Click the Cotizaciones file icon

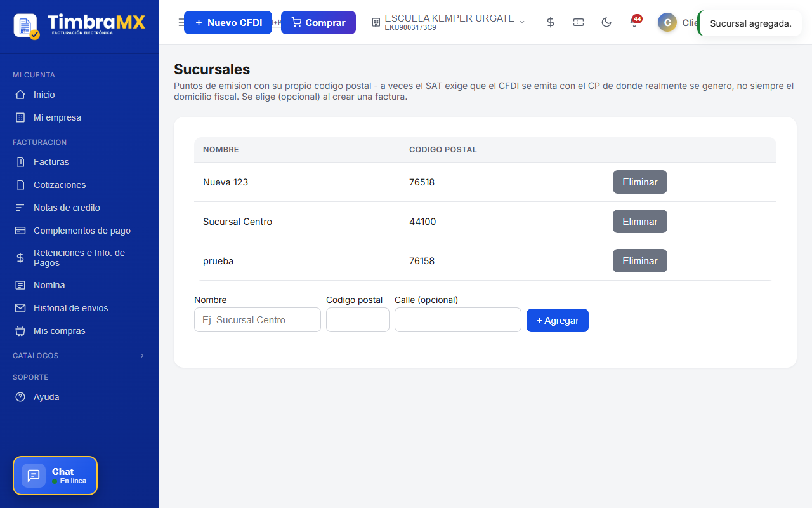(20, 185)
